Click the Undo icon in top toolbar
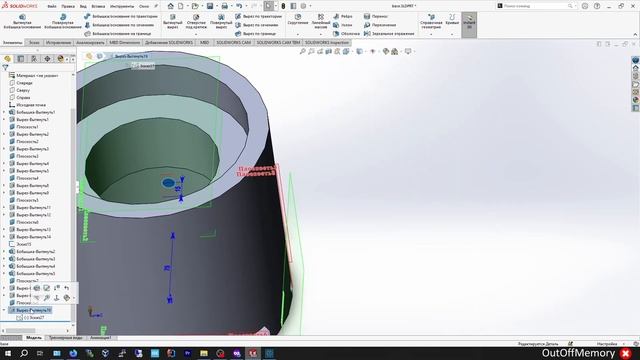 click(239, 6)
